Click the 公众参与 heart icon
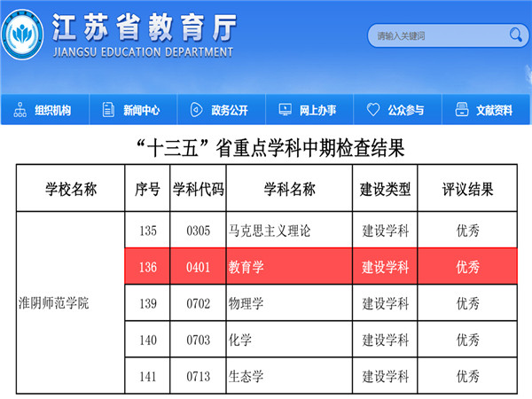Viewport: 532px width, 399px height. [x=372, y=110]
